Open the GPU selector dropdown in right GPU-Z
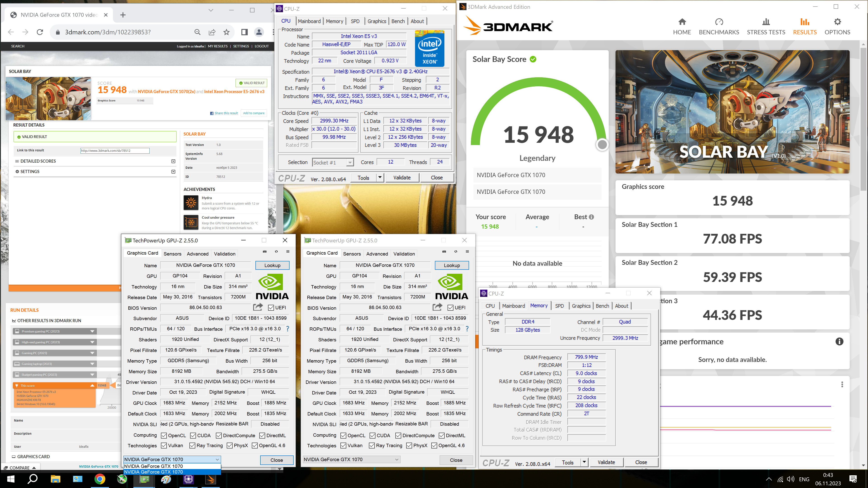The image size is (868, 488). 352,459
